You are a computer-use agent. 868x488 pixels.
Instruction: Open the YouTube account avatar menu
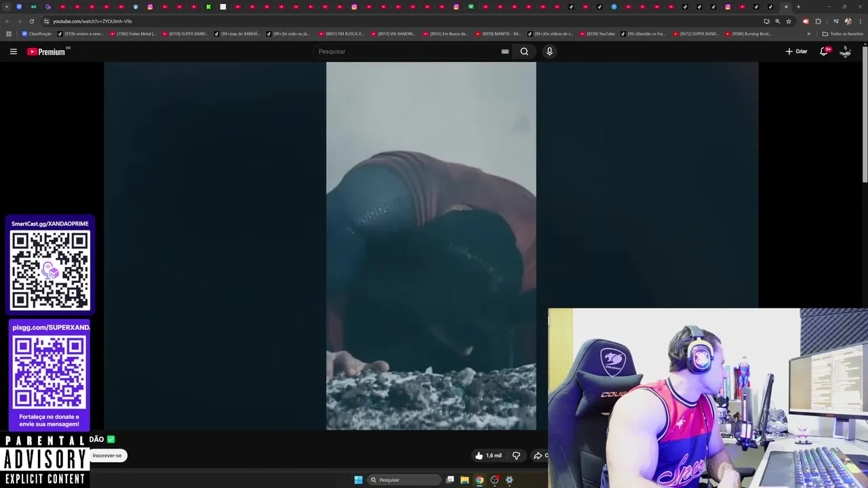coord(845,52)
